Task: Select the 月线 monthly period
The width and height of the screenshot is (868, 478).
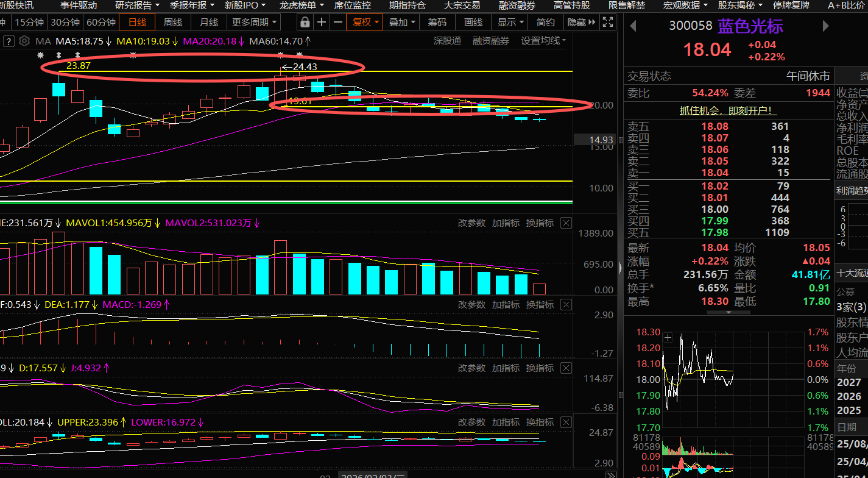Action: 209,23
